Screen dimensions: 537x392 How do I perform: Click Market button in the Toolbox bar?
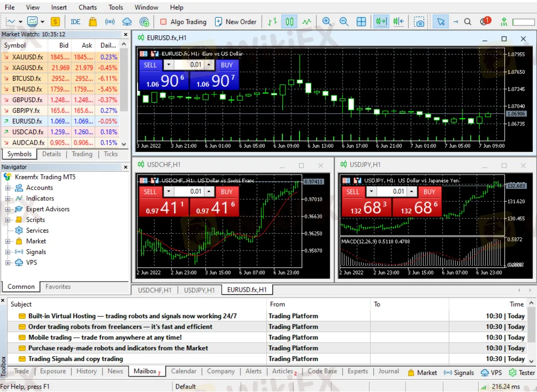[422, 372]
